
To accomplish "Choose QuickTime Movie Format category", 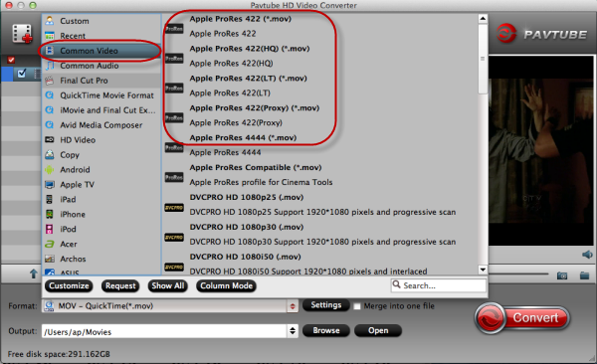I will click(101, 95).
